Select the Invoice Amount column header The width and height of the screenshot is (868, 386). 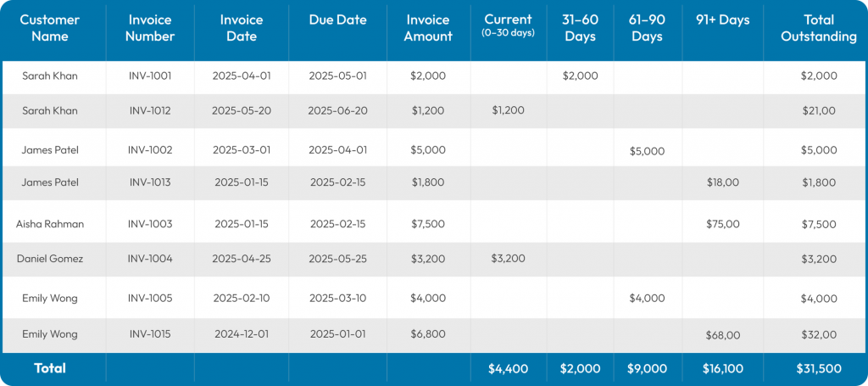[x=428, y=28]
